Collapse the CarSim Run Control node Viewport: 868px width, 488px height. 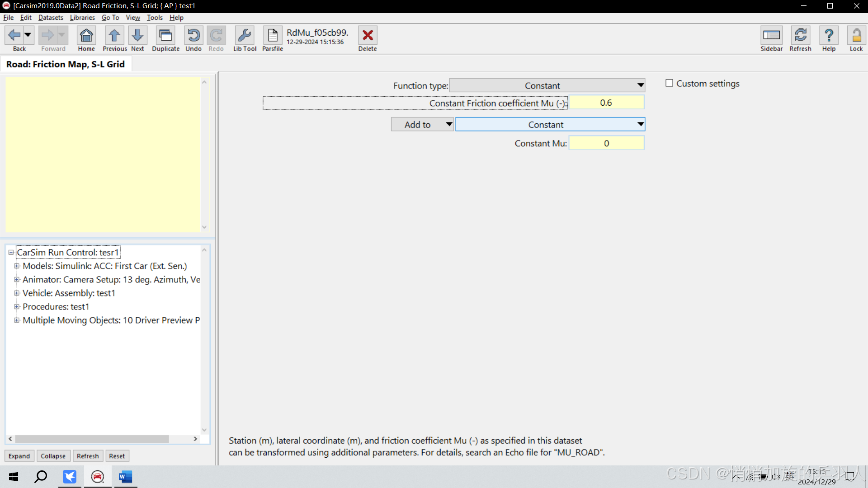[x=11, y=253]
